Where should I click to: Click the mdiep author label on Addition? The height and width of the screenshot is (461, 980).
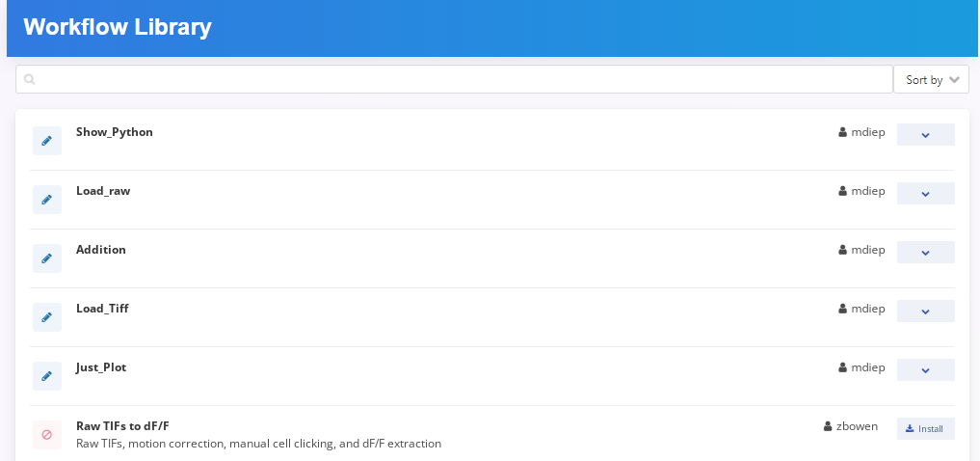867,250
